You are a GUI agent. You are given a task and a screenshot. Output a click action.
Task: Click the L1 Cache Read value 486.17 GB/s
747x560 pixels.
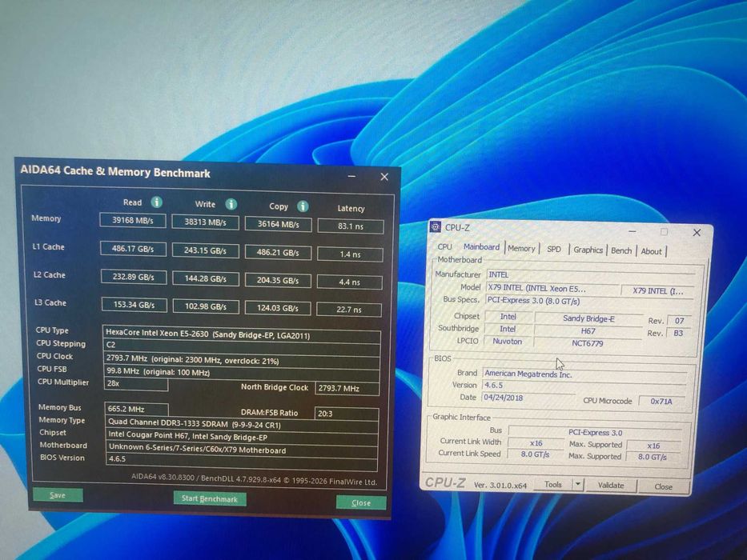[x=133, y=249]
